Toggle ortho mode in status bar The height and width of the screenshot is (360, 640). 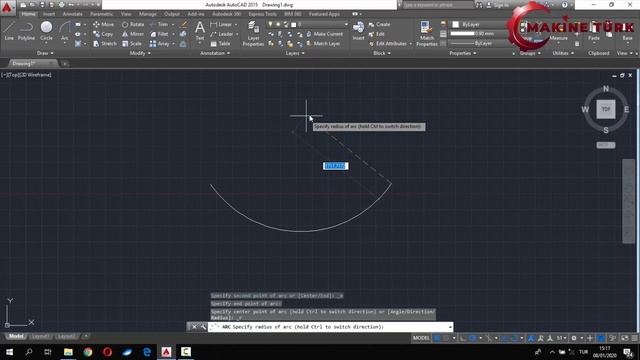click(x=463, y=338)
